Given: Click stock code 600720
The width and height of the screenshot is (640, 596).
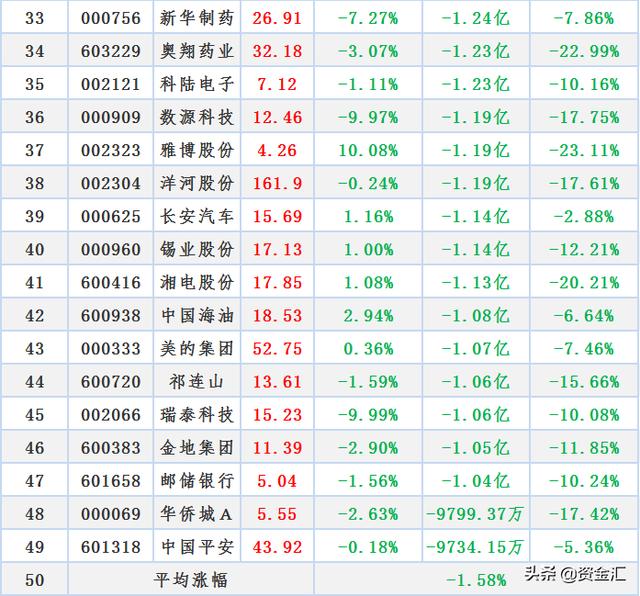Looking at the screenshot, I should 111,382.
